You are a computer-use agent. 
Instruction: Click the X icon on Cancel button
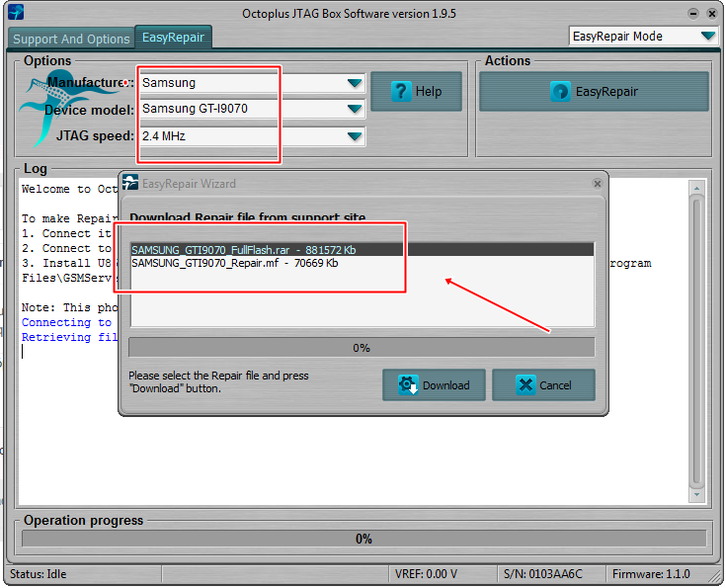(525, 385)
